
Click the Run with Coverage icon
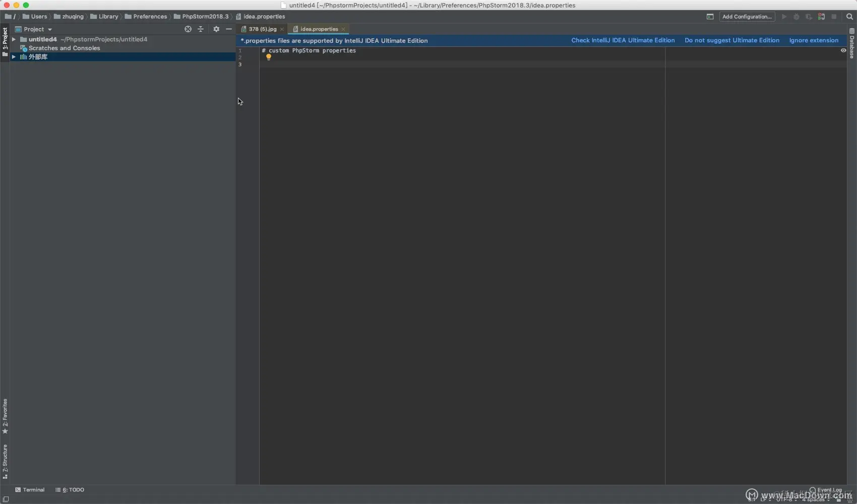[809, 17]
